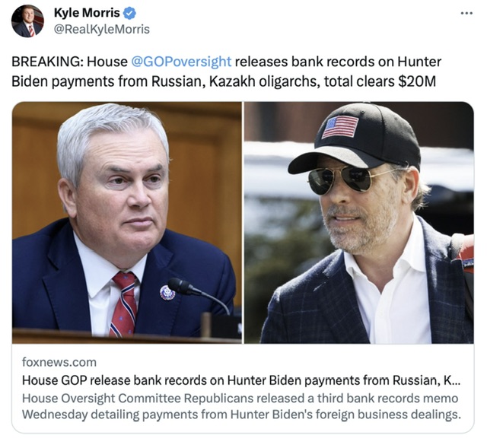Open the @GOPoversight mention
The height and width of the screenshot is (448, 487).
coord(181,62)
